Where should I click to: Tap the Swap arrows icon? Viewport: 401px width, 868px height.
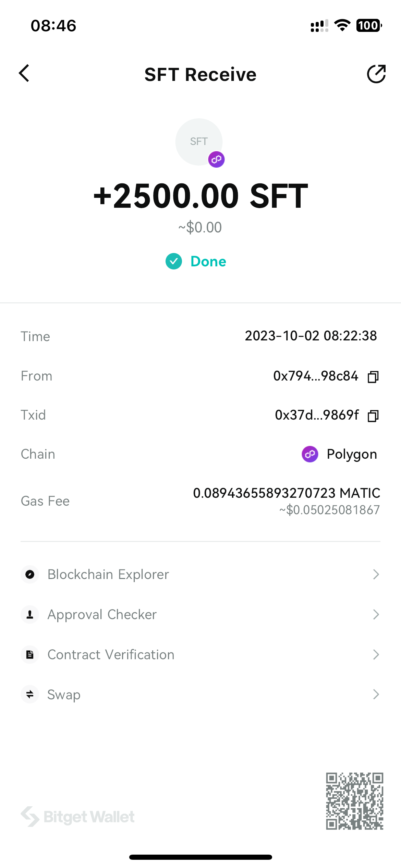30,694
